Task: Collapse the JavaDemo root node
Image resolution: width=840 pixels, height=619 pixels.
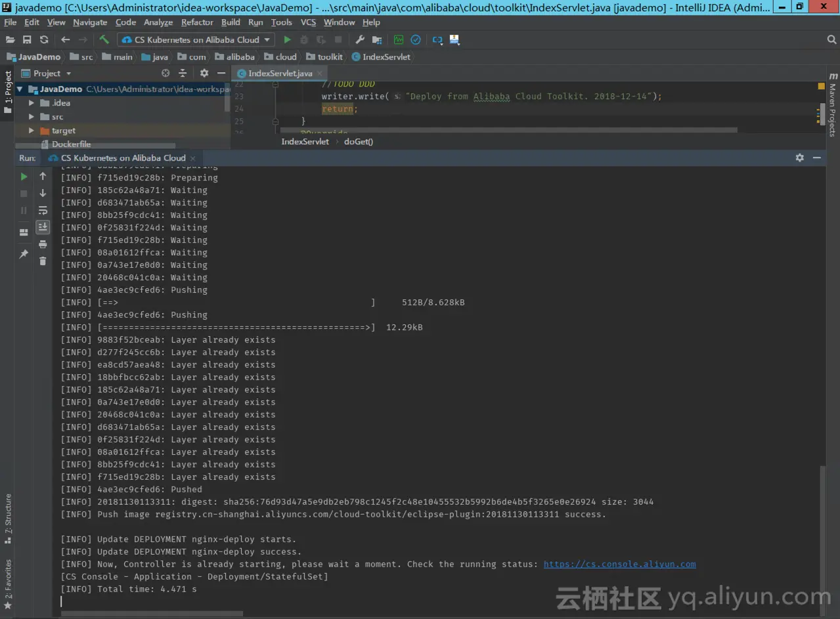Action: pos(20,89)
